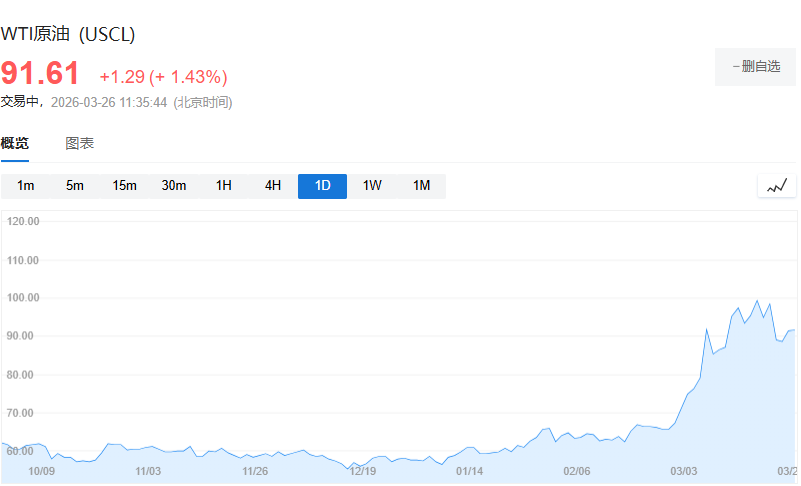Click the 12/19 date label on axis

(362, 471)
